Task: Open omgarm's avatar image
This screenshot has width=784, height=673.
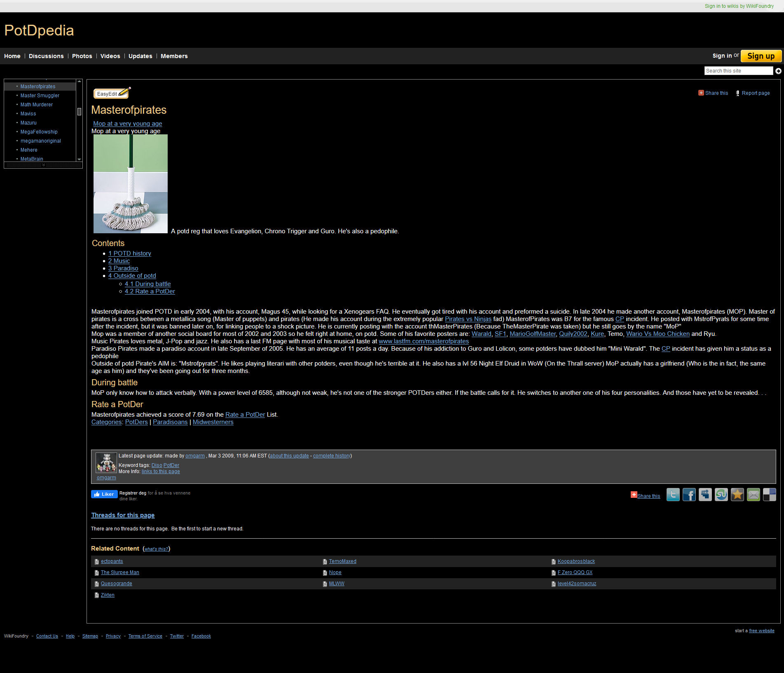Action: [106, 463]
